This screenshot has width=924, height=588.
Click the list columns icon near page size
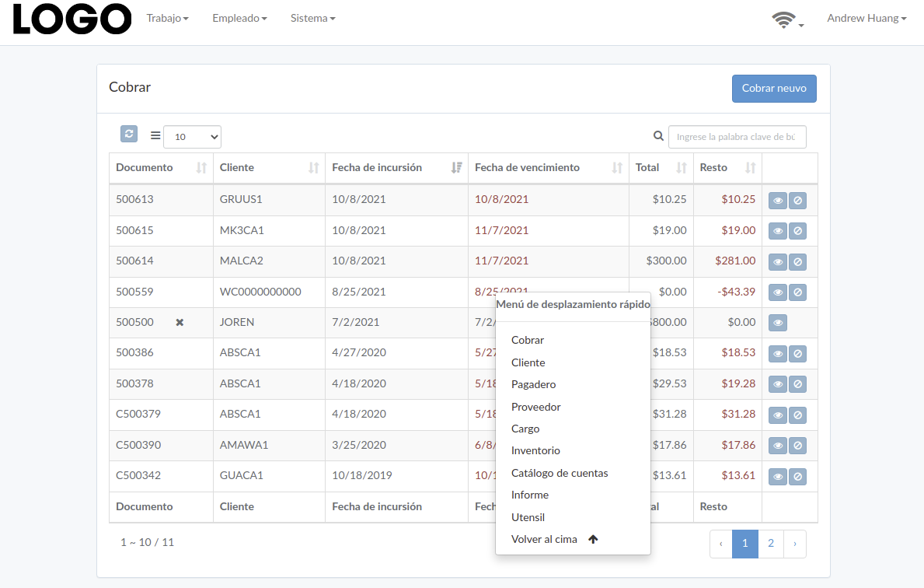[155, 135]
